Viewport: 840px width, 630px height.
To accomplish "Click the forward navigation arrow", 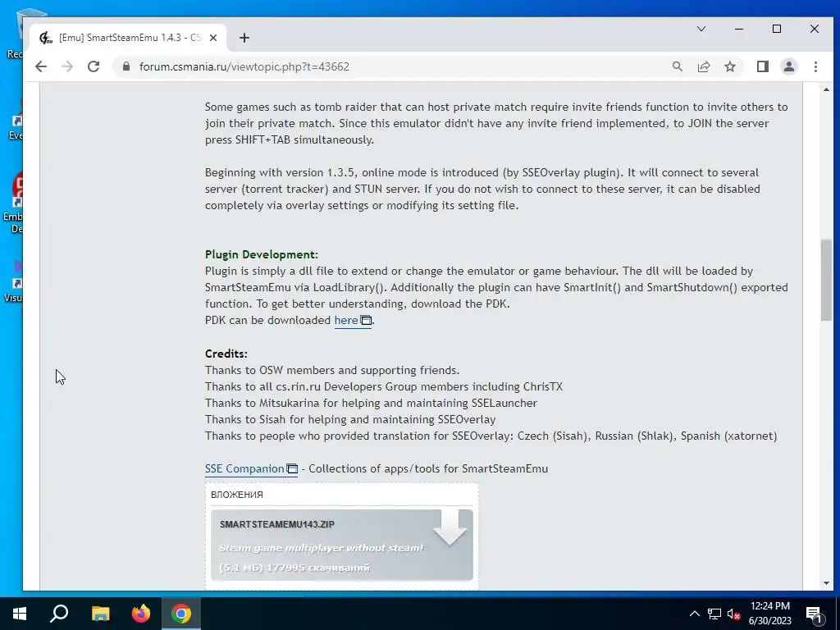I will (x=67, y=66).
